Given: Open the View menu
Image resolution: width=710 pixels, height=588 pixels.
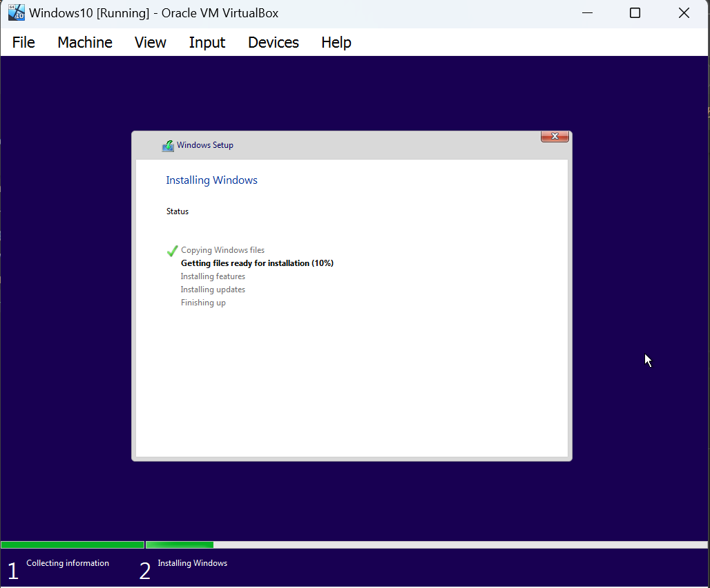Looking at the screenshot, I should pyautogui.click(x=151, y=43).
